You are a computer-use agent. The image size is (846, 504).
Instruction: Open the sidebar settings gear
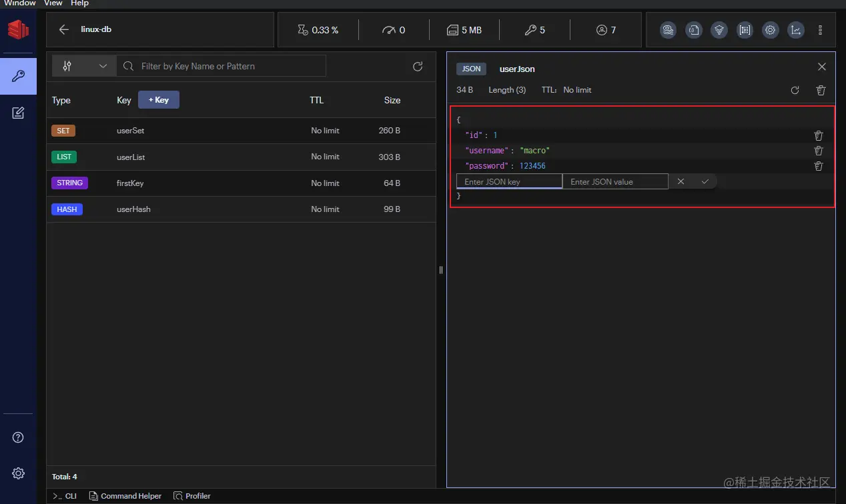pyautogui.click(x=18, y=473)
